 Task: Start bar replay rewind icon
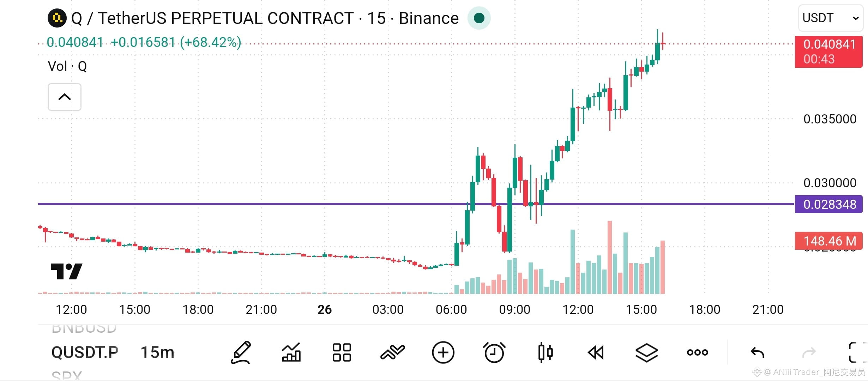pos(596,352)
